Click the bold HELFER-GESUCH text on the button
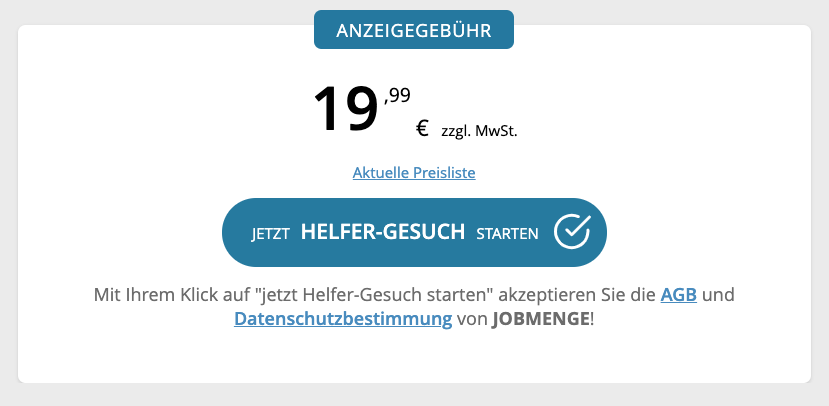The height and width of the screenshot is (406, 829). 383,232
